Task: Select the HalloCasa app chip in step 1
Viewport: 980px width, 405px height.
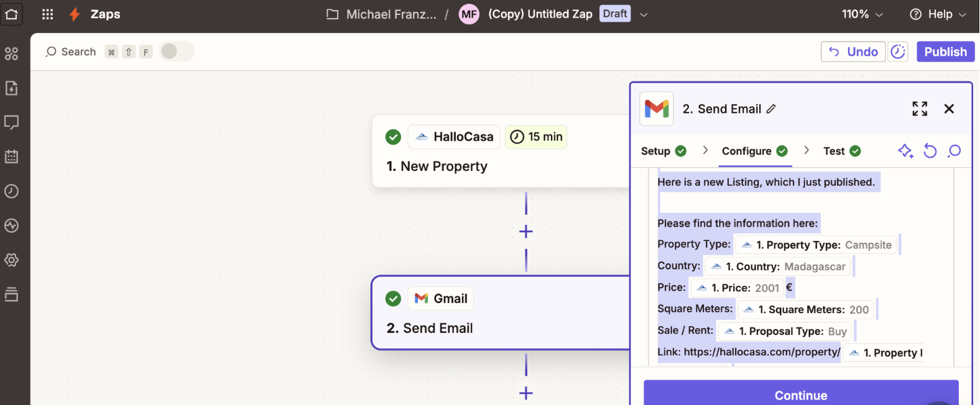Action: tap(455, 137)
